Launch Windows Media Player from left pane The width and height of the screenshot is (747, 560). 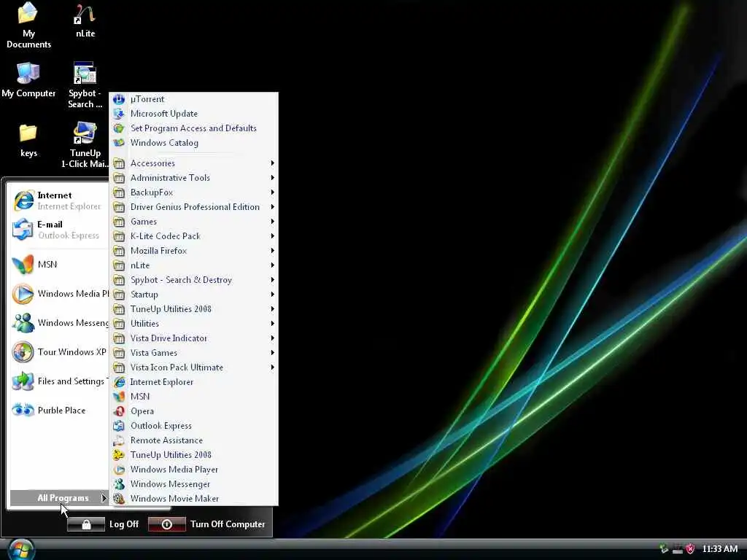pyautogui.click(x=59, y=294)
